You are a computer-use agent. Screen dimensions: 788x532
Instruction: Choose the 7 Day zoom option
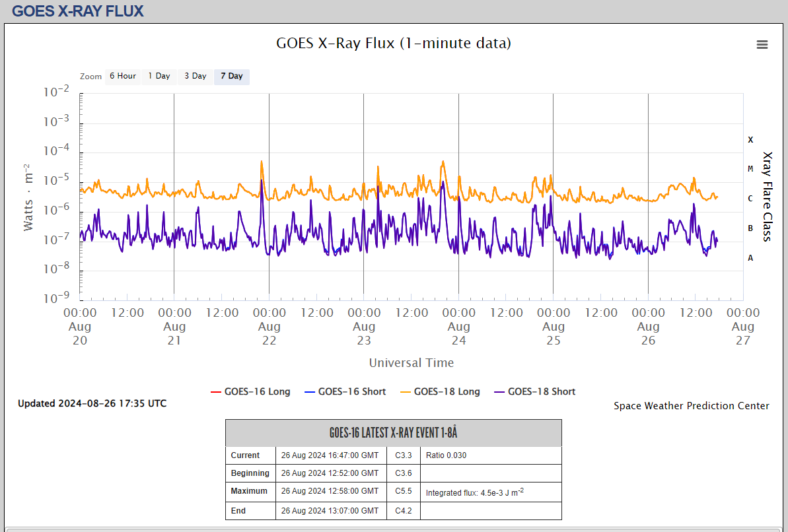231,77
